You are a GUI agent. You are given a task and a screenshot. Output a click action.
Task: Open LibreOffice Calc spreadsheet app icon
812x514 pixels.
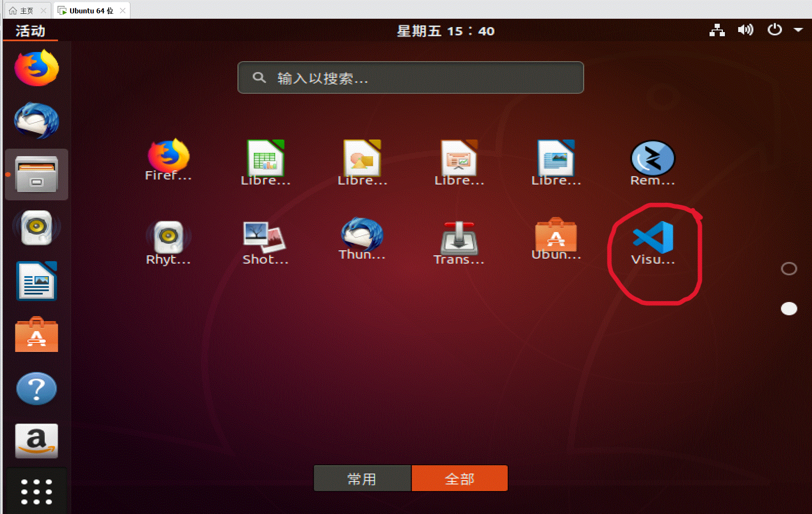[265, 162]
